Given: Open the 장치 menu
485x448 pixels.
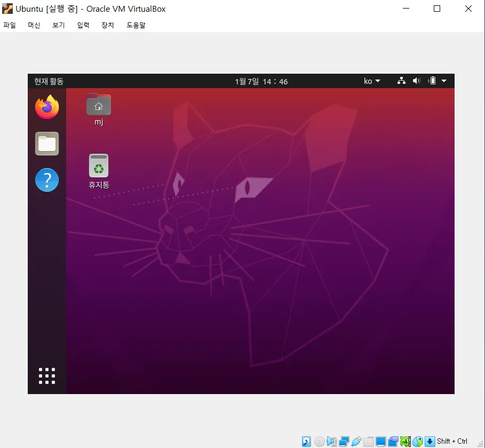Looking at the screenshot, I should click(108, 25).
